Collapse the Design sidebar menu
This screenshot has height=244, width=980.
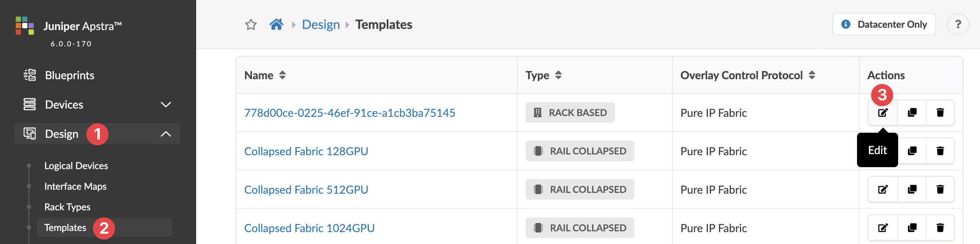pyautogui.click(x=166, y=134)
